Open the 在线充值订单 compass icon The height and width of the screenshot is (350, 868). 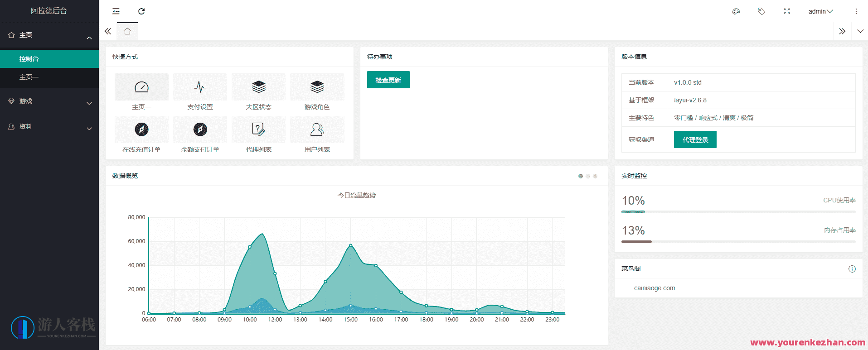[x=141, y=129]
